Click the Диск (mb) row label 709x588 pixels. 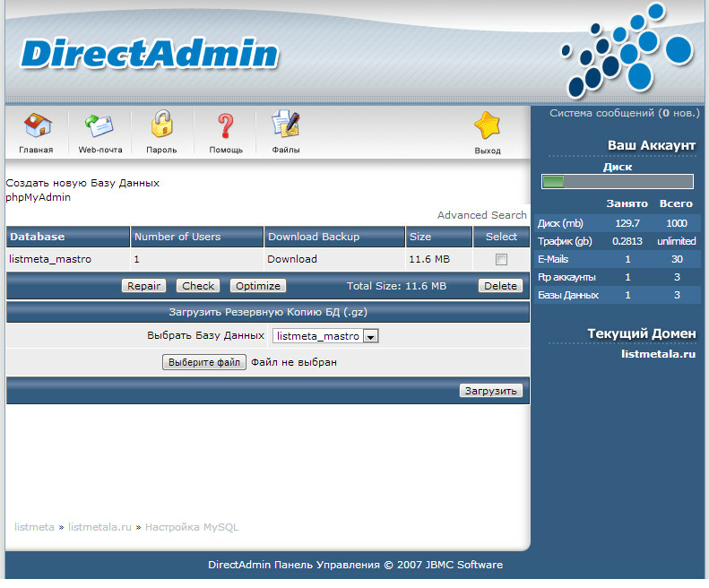click(560, 223)
